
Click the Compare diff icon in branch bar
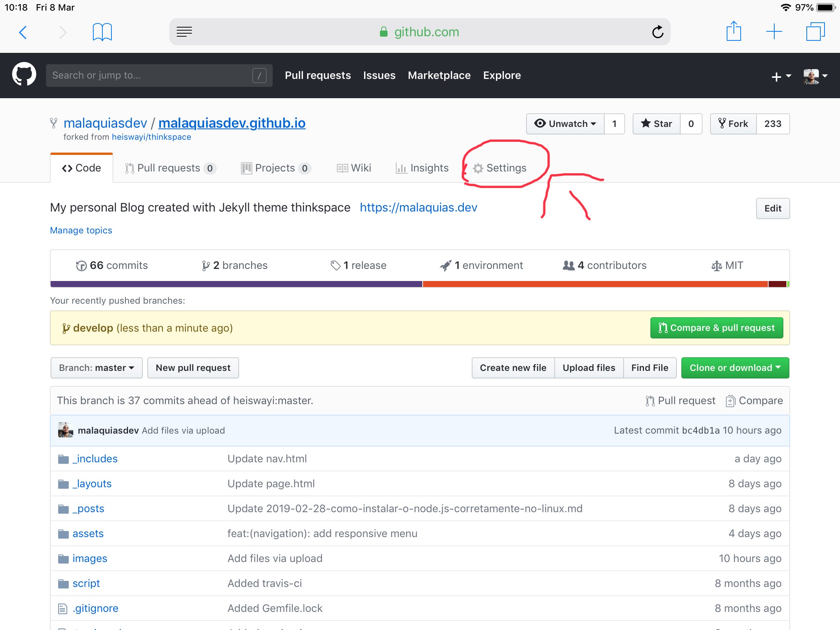pos(730,401)
